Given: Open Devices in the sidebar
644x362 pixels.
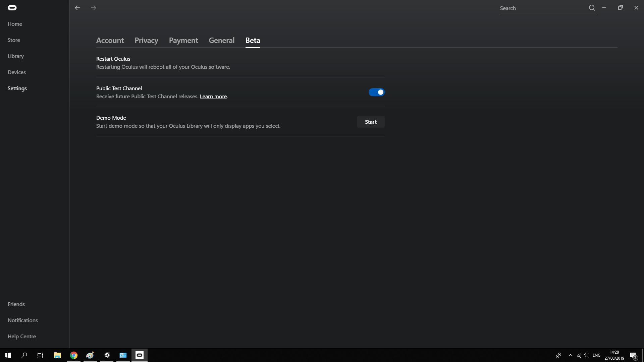Looking at the screenshot, I should (x=17, y=72).
